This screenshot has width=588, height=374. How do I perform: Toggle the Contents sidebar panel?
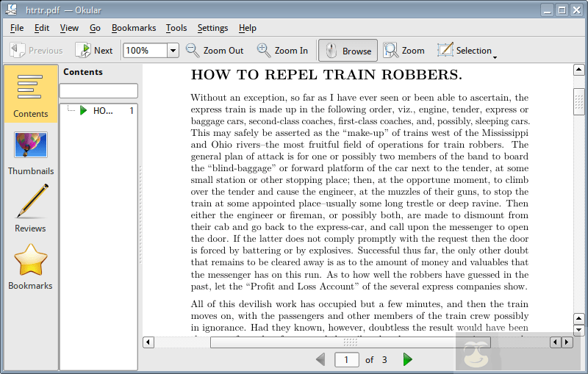pos(31,94)
